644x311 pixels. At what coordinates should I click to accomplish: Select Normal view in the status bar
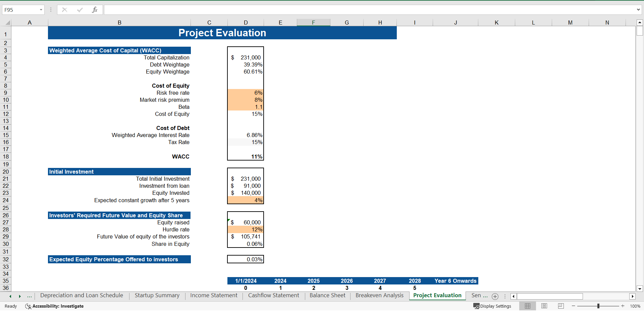pyautogui.click(x=527, y=306)
